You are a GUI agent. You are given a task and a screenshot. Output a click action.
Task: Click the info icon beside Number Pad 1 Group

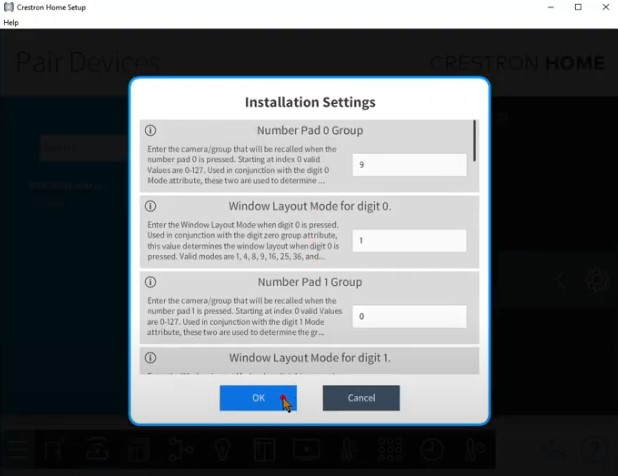pyautogui.click(x=151, y=282)
